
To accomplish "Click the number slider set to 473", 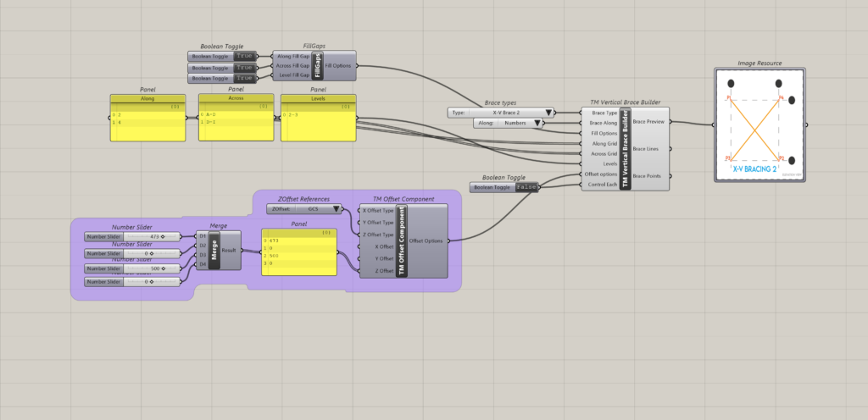I will 132,237.
